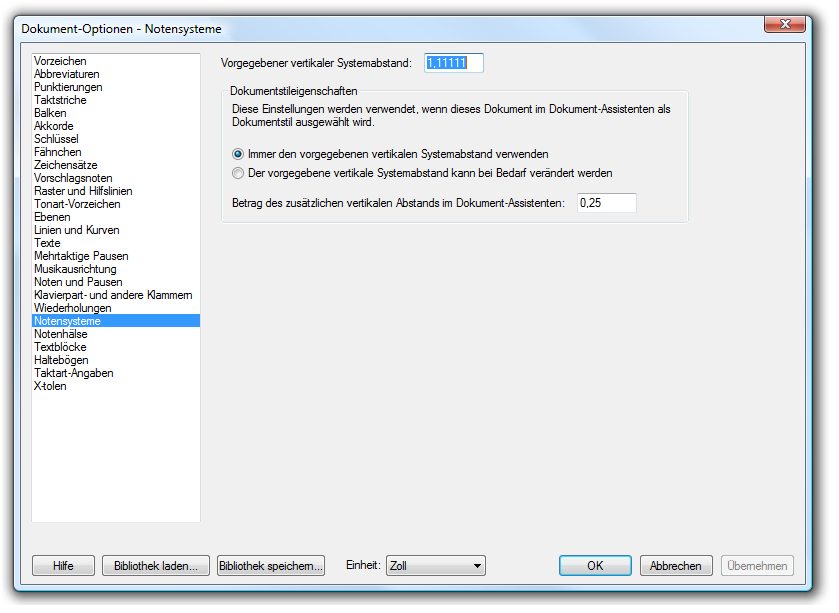
Task: Click the Abbrechen button
Action: (676, 566)
